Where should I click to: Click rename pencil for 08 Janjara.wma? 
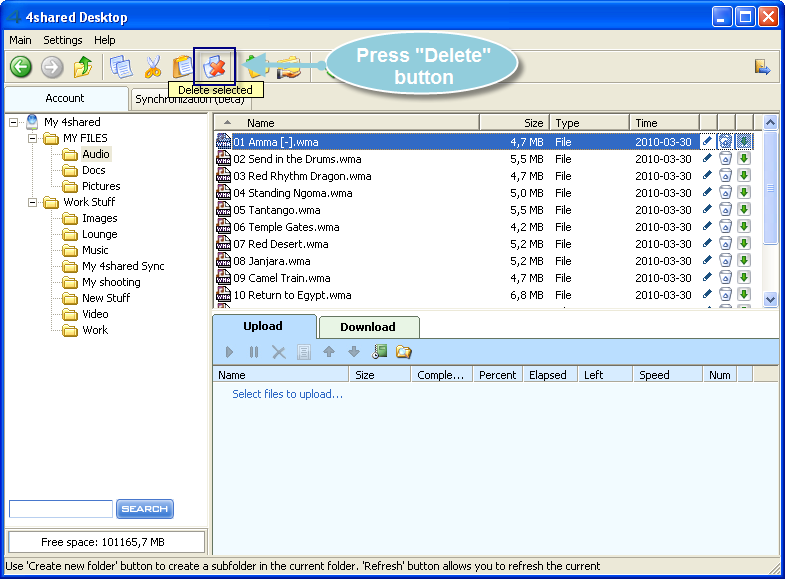click(x=707, y=261)
